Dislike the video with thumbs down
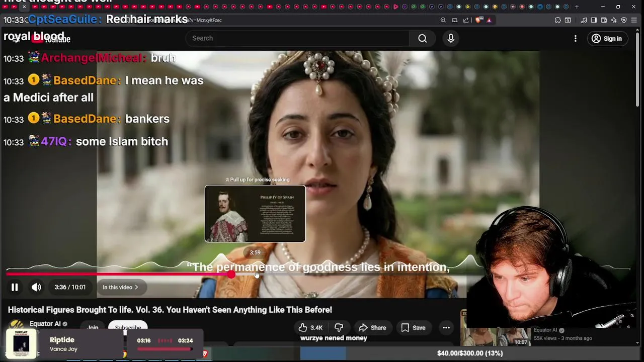The height and width of the screenshot is (362, 644). 339,328
